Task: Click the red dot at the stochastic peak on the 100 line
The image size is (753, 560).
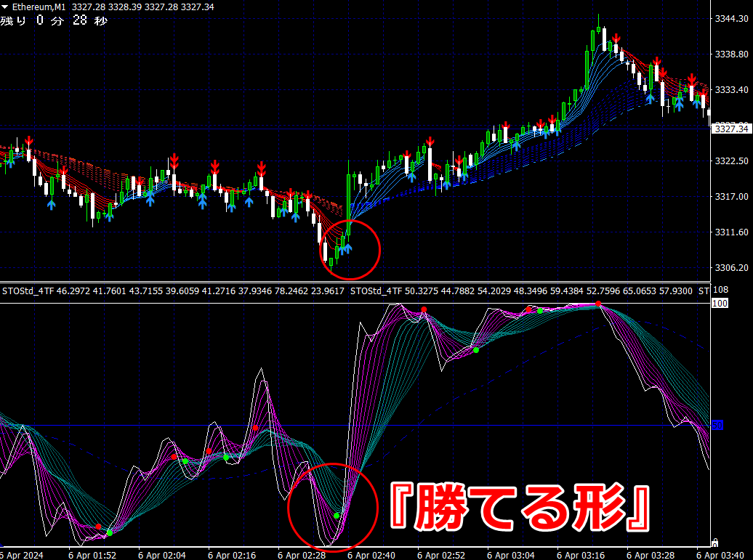Action: click(598, 304)
